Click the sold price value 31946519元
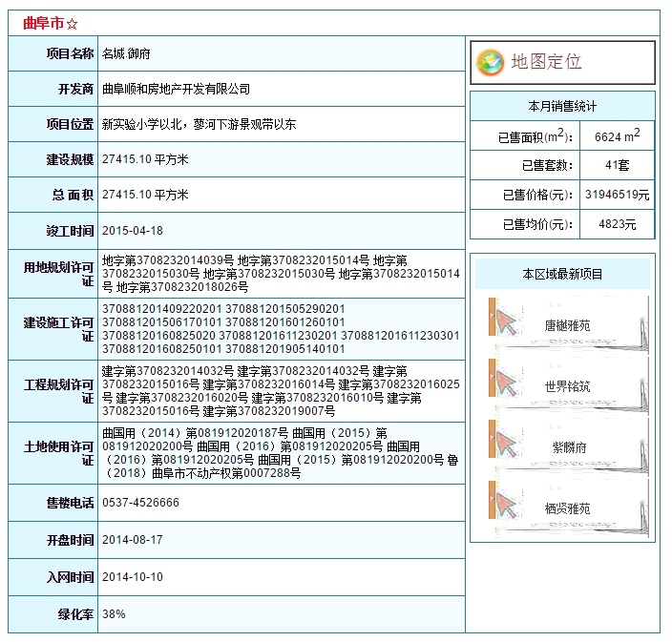 coord(618,195)
